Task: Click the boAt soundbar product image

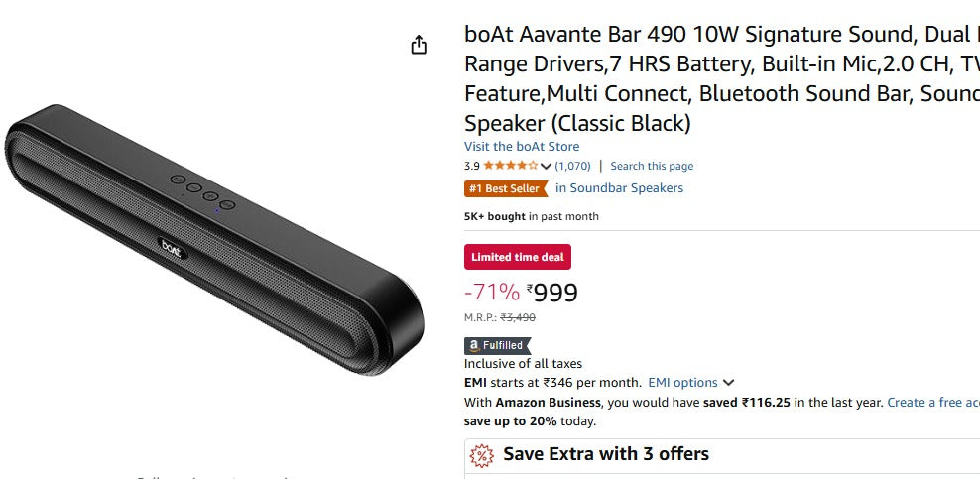Action: (211, 246)
